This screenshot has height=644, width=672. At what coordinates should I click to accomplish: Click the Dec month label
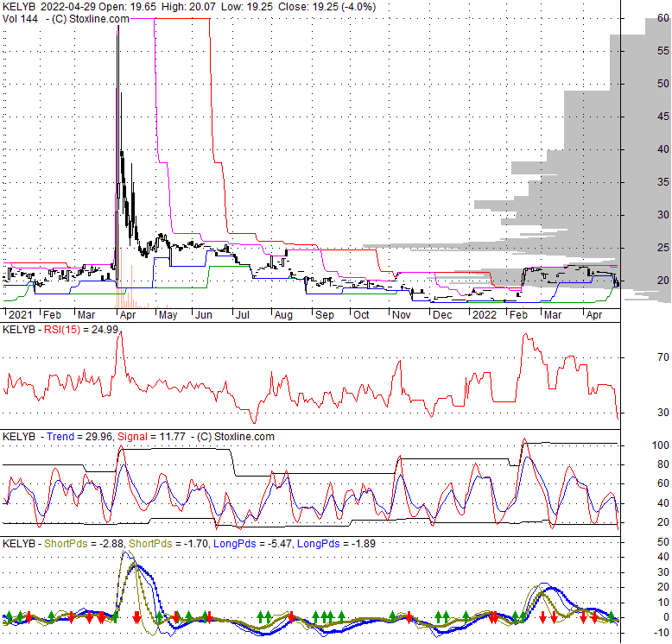tap(442, 315)
